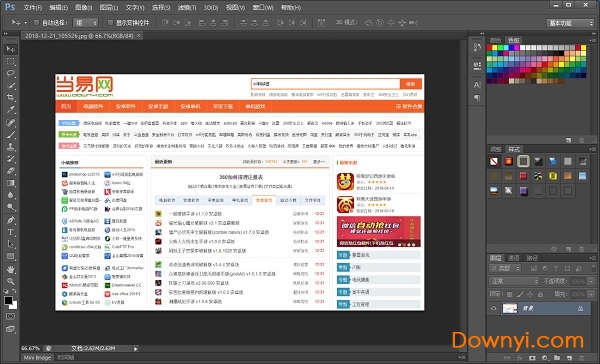Switch to the 调整 panel tab
This screenshot has height=364, width=600.
pos(496,149)
